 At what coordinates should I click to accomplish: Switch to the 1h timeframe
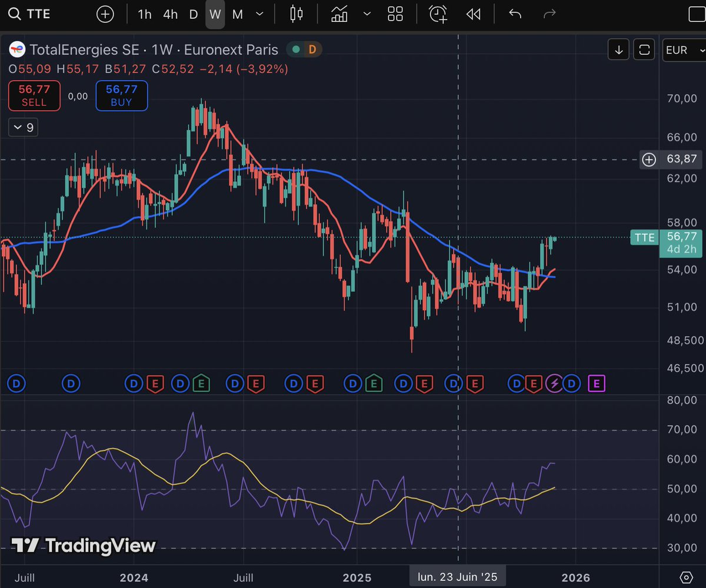[x=144, y=14]
